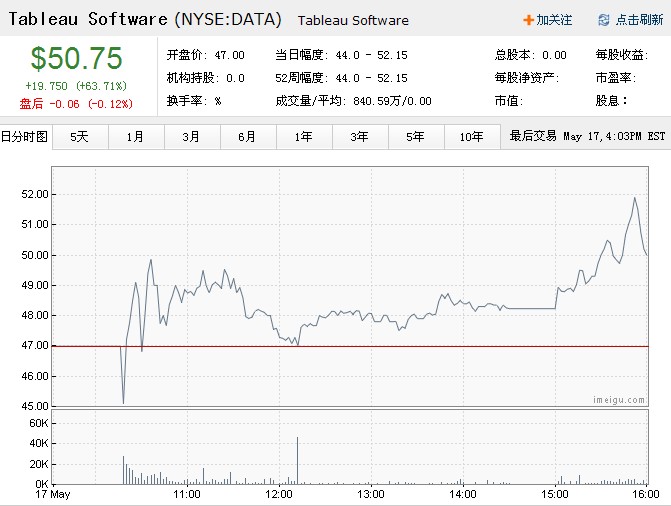Switch chart to 5年 range
The height and width of the screenshot is (506, 671).
pyautogui.click(x=416, y=137)
